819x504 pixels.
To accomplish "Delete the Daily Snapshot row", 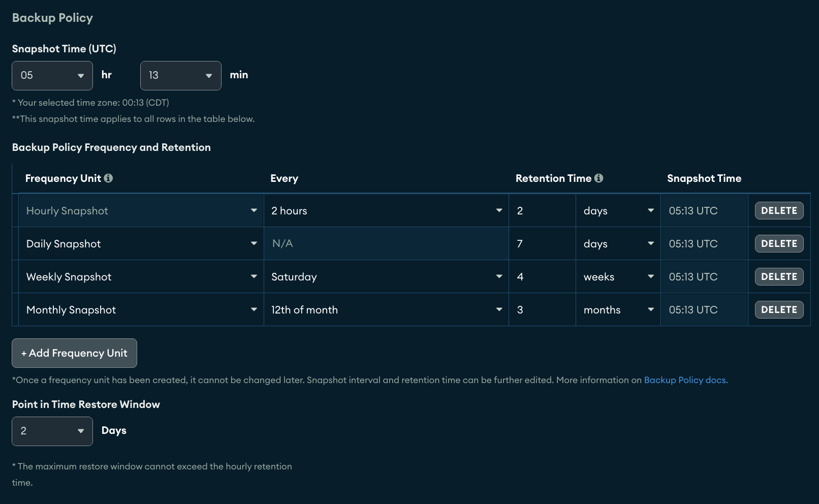I will pyautogui.click(x=779, y=244).
